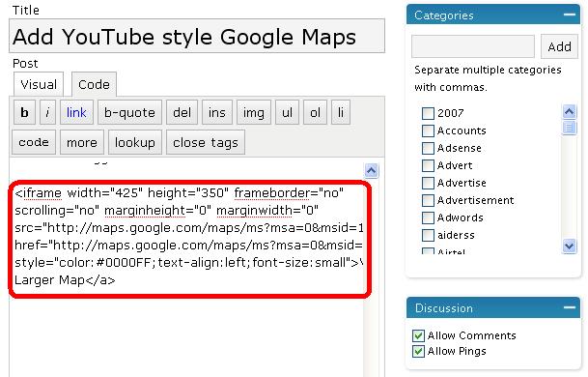Click the ul list button
588x377 pixels.
[288, 112]
